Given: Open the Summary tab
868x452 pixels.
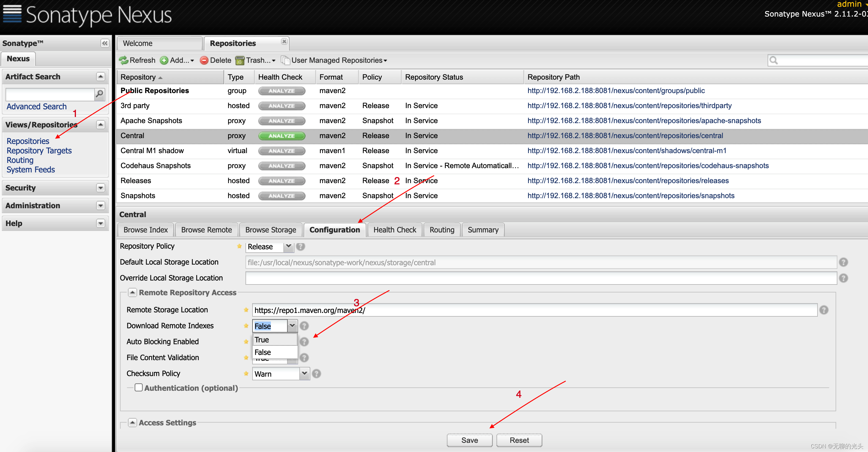Looking at the screenshot, I should pyautogui.click(x=483, y=230).
